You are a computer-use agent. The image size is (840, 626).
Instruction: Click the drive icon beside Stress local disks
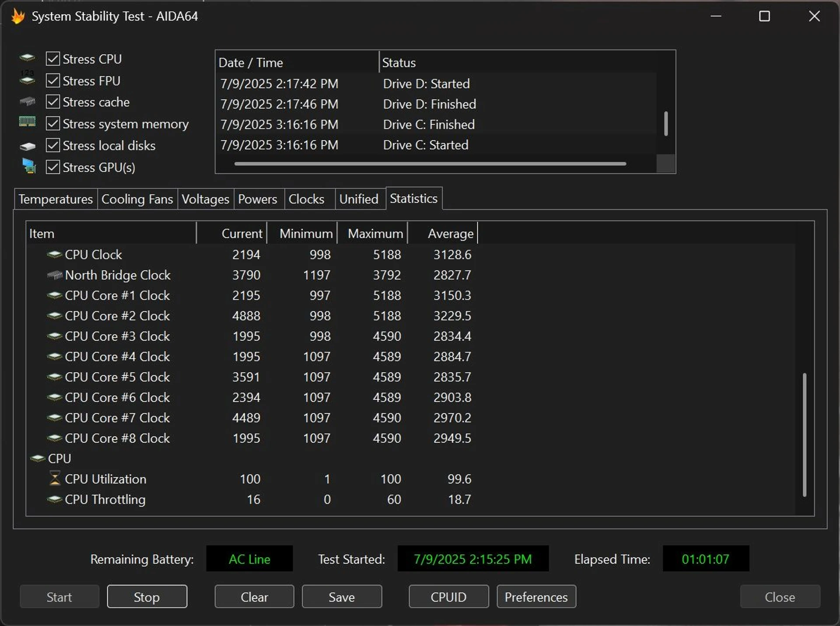point(27,146)
